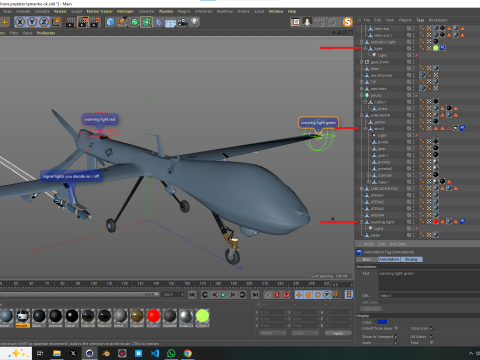Toggle the Y axis lock button

point(32,22)
